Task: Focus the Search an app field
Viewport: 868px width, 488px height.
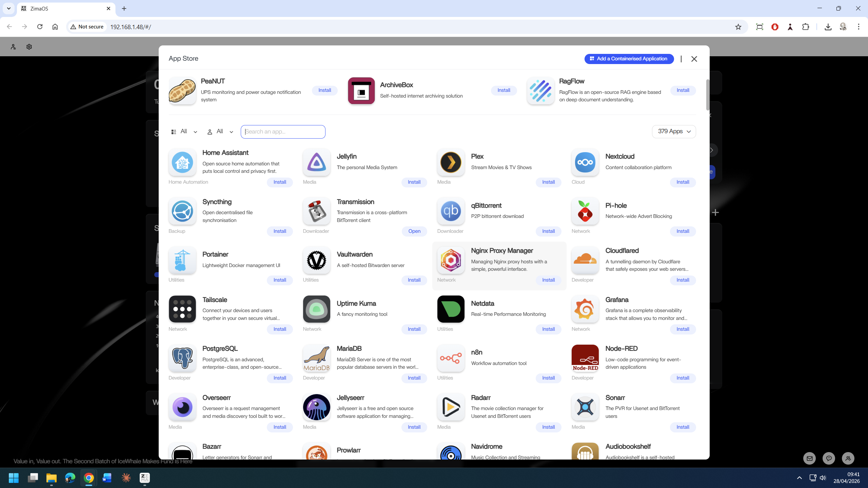Action: [283, 131]
